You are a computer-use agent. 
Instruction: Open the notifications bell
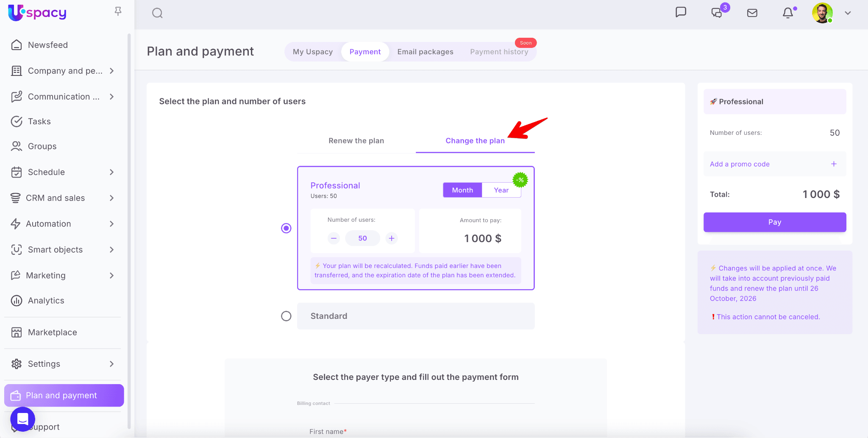788,13
